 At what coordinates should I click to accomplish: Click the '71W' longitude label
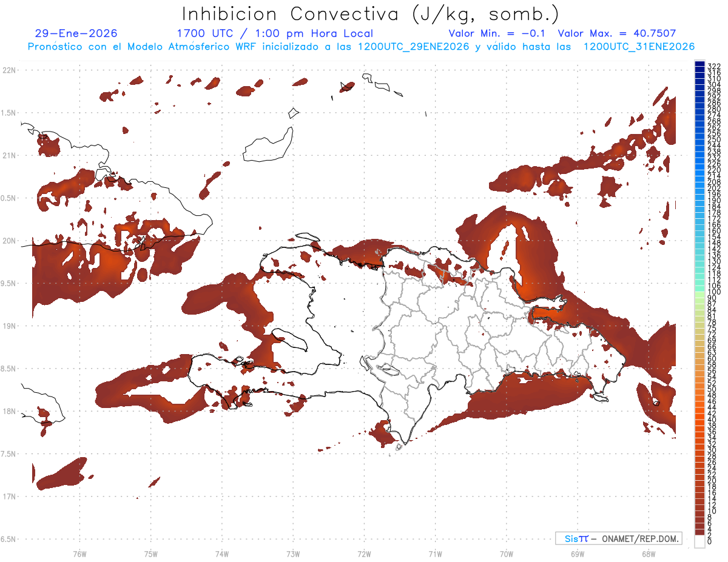coord(435,554)
